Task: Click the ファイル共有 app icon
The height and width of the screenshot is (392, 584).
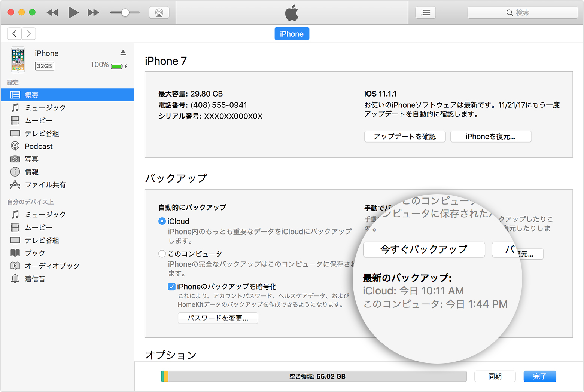Action: tap(15, 184)
